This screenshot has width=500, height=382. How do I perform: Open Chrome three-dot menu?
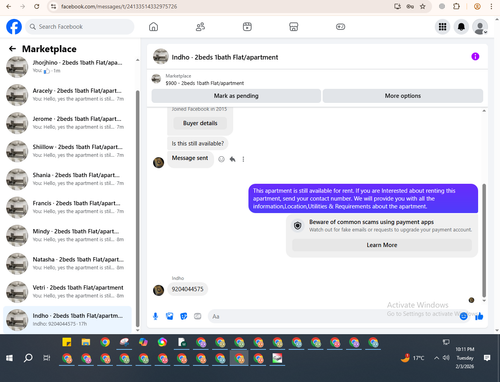tap(491, 7)
